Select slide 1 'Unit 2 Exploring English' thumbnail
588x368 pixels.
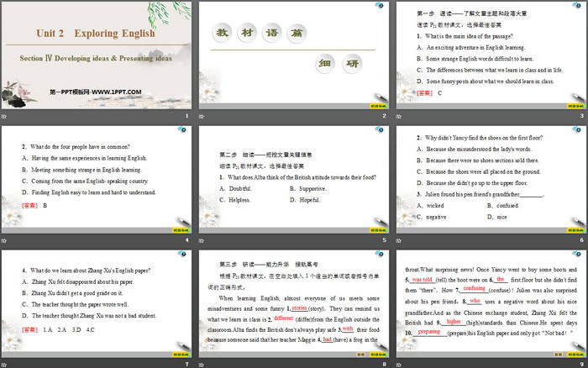(x=97, y=55)
